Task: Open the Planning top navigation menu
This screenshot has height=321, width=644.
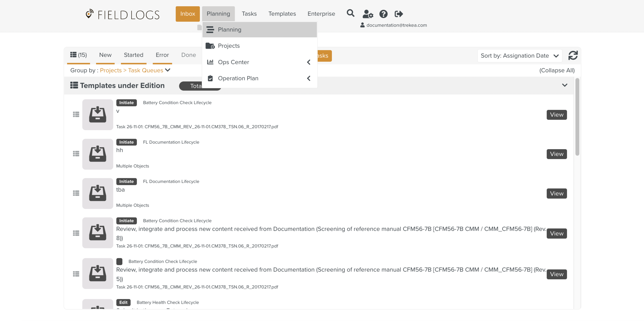Action: [218, 14]
